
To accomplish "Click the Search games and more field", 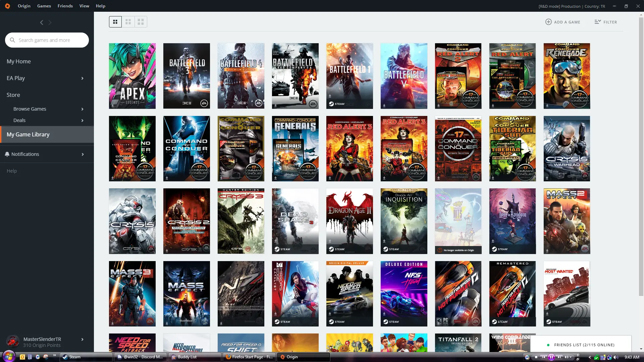I will pos(47,40).
